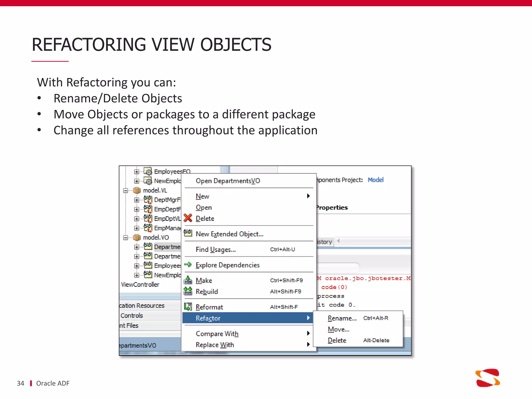
Task: Open the Data Controls panel header
Action: pyautogui.click(x=150, y=315)
